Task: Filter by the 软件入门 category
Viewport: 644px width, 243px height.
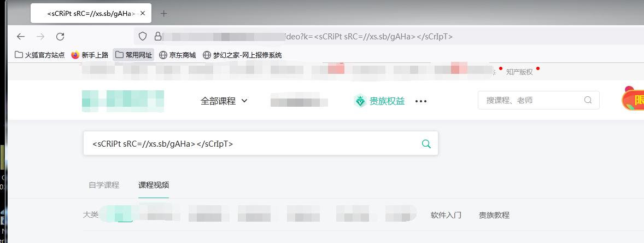Action: click(446, 215)
